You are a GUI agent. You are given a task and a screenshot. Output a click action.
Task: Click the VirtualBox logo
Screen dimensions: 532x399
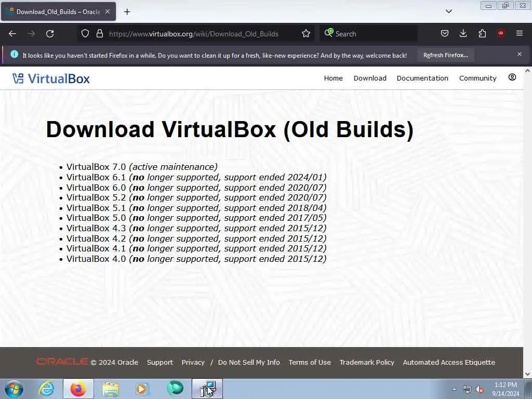tap(51, 79)
